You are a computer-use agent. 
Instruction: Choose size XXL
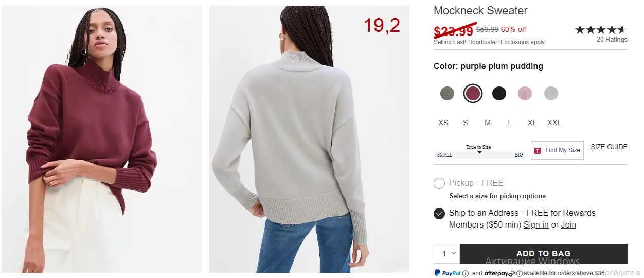coord(554,123)
